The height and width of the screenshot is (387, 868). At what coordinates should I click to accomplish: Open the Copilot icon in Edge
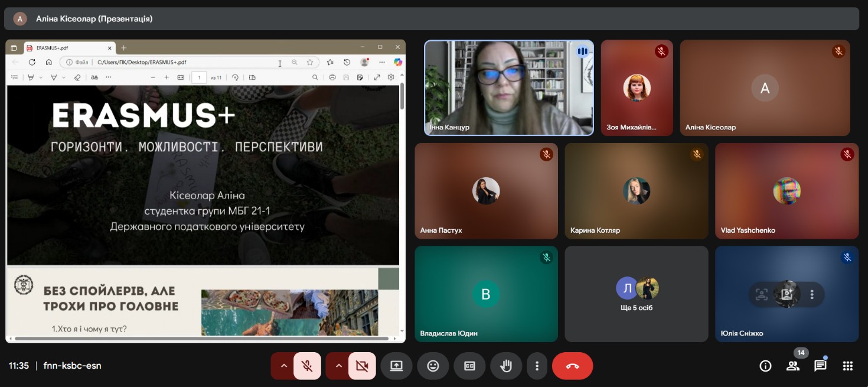(398, 62)
